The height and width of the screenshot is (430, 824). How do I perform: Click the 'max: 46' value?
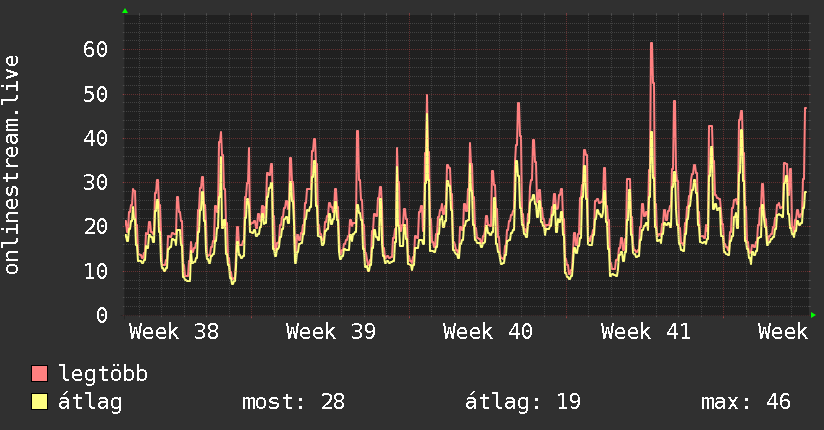(x=746, y=402)
